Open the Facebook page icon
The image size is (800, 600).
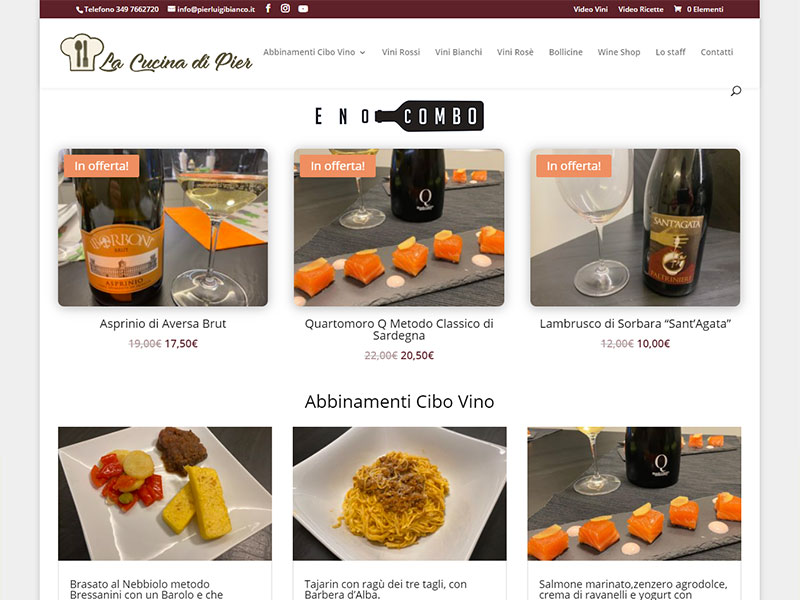(x=268, y=9)
